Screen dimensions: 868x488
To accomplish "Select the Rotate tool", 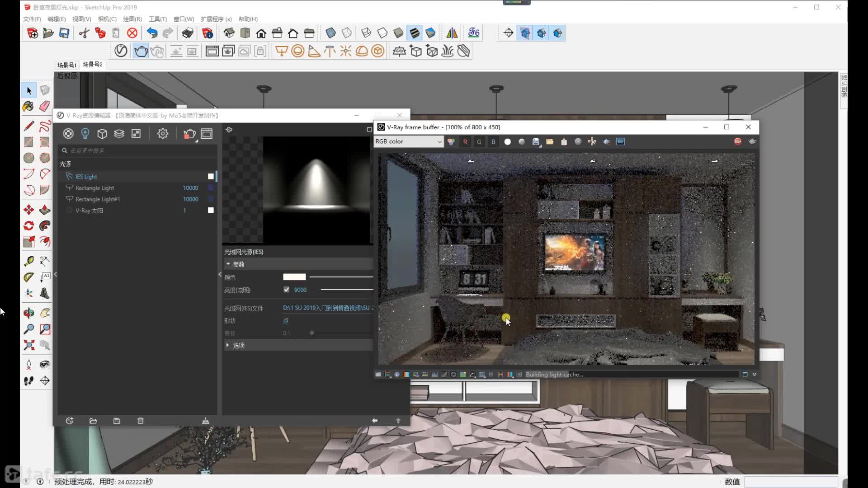I will (28, 226).
